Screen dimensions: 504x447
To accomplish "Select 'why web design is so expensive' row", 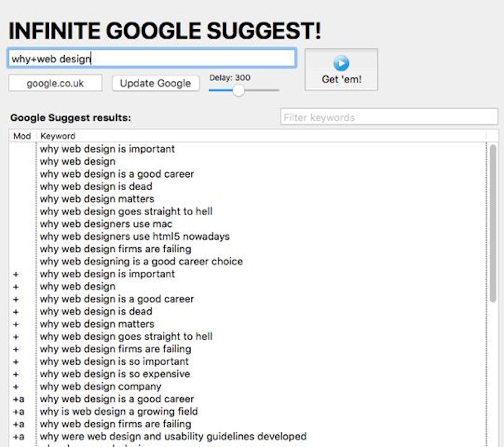I will pos(115,374).
